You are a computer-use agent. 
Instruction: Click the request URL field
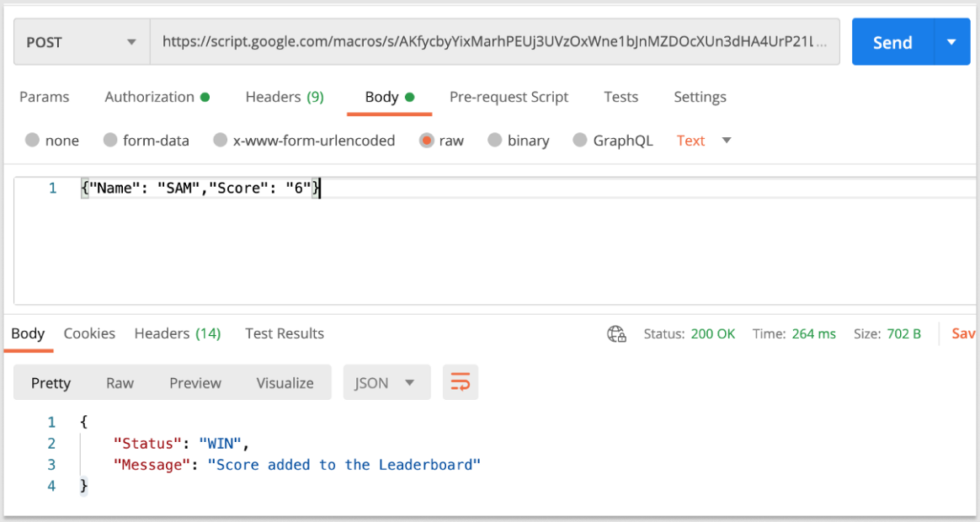(494, 42)
